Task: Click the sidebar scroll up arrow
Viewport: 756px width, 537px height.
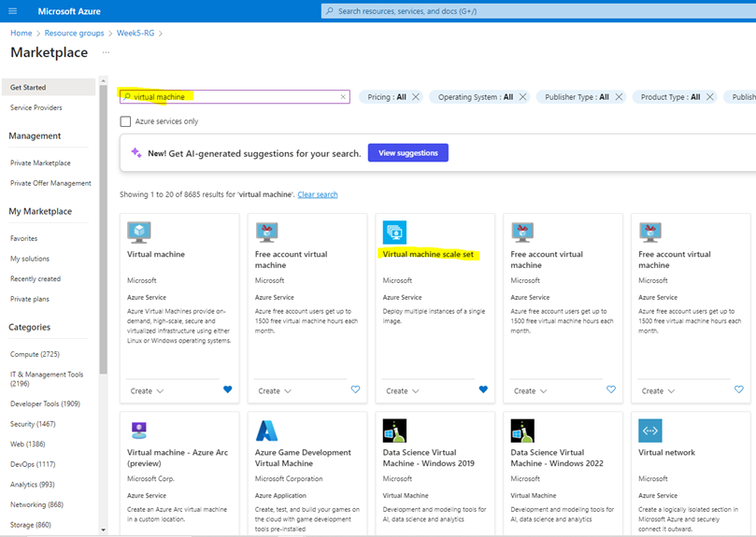Action: point(103,80)
